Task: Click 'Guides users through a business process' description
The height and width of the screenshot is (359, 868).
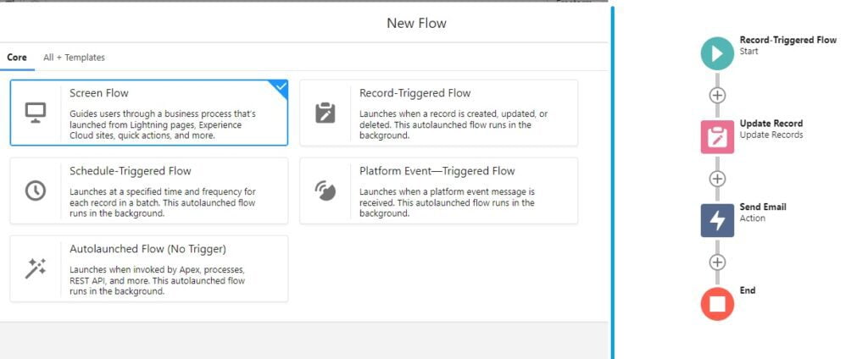Action: pos(163,124)
